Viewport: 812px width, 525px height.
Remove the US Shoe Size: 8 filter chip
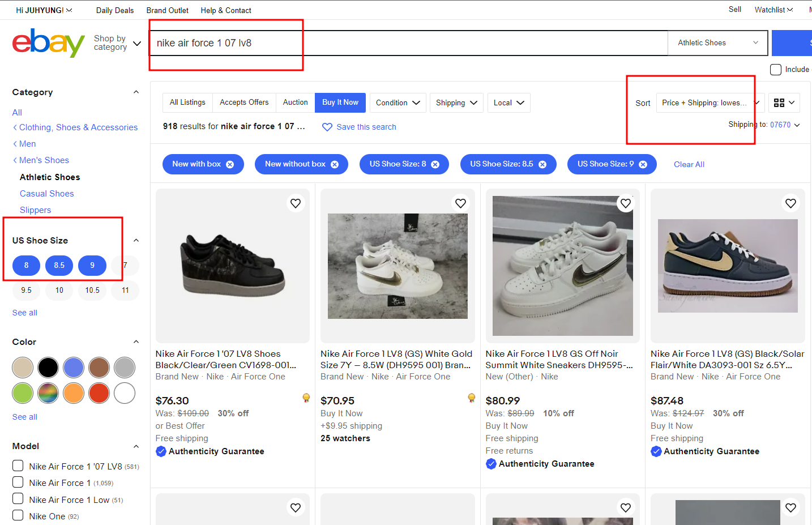pyautogui.click(x=435, y=164)
